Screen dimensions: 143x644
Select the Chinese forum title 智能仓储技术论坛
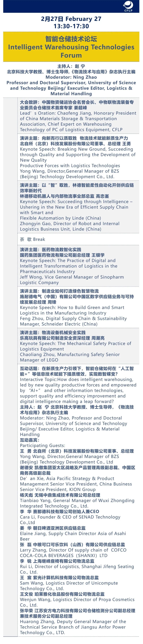coord(71,39)
